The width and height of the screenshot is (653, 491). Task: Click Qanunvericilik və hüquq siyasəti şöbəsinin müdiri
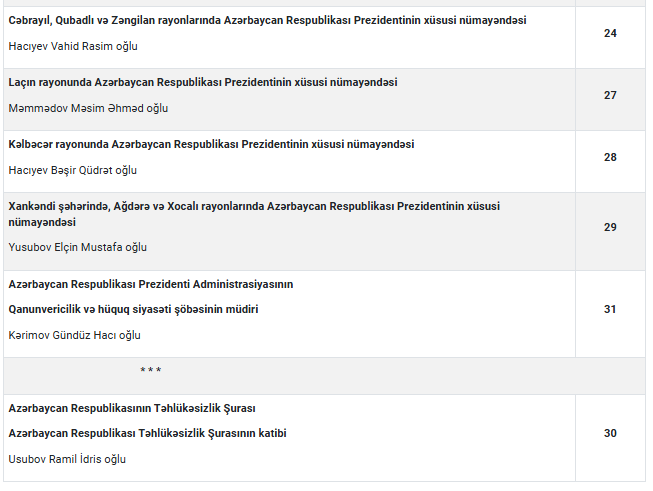tap(133, 309)
